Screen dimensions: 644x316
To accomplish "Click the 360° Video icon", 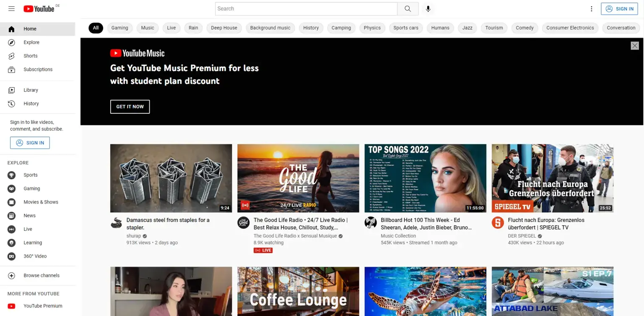I will [x=11, y=256].
